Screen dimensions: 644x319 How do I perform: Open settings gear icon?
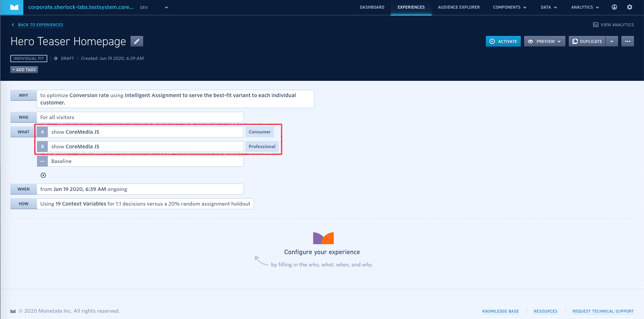(629, 7)
